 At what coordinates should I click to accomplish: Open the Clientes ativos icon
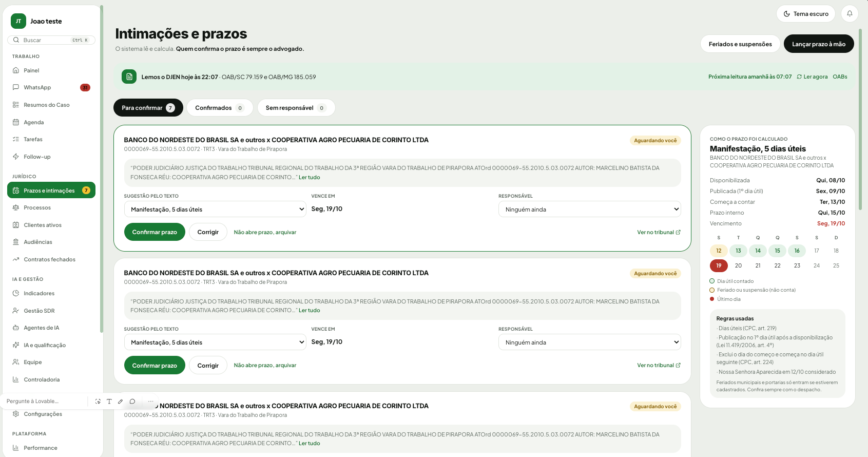[16, 225]
